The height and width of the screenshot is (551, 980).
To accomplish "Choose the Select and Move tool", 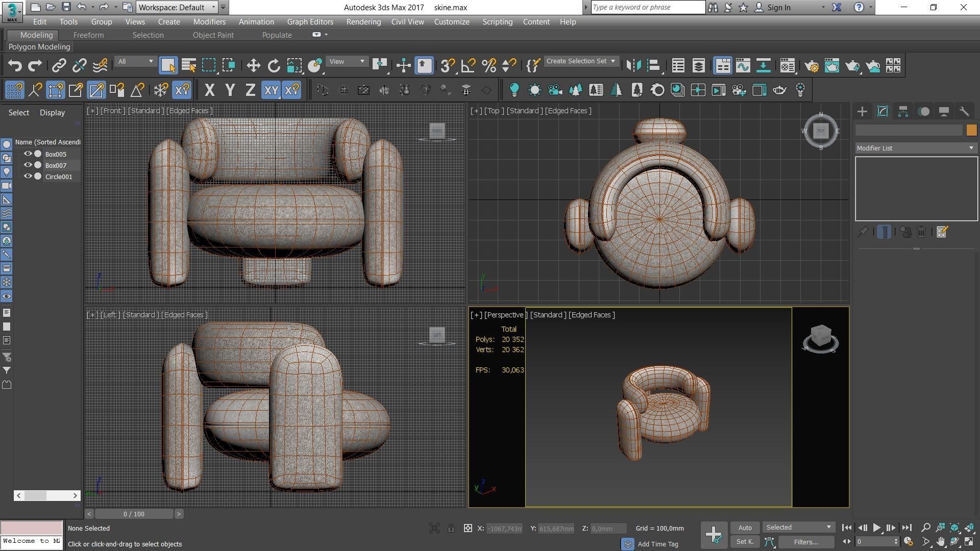I will click(253, 66).
